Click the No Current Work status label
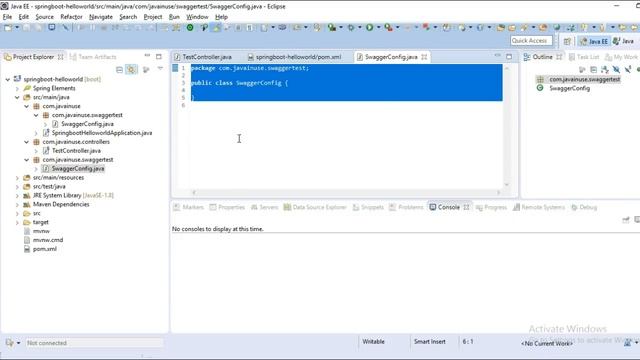The image size is (640, 360). point(547,344)
